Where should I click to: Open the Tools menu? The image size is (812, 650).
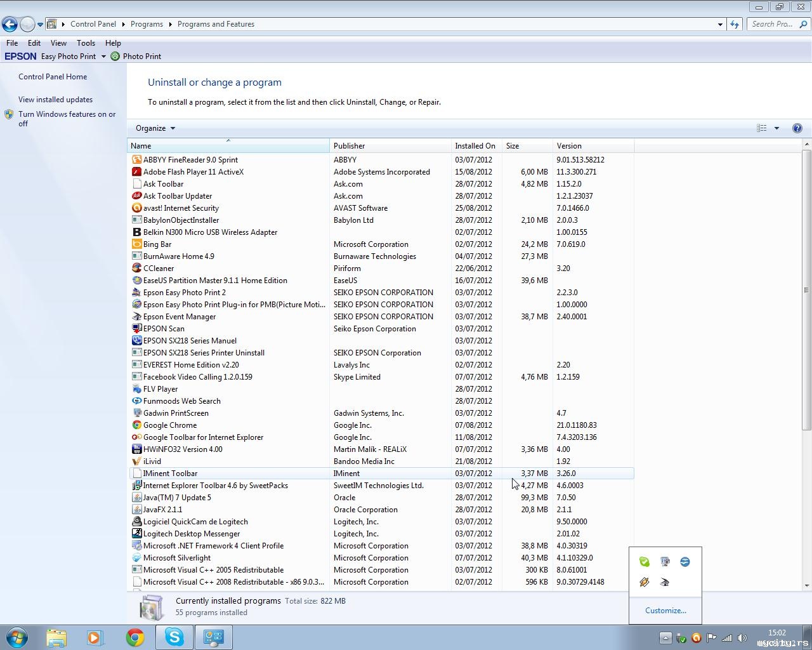[x=86, y=43]
